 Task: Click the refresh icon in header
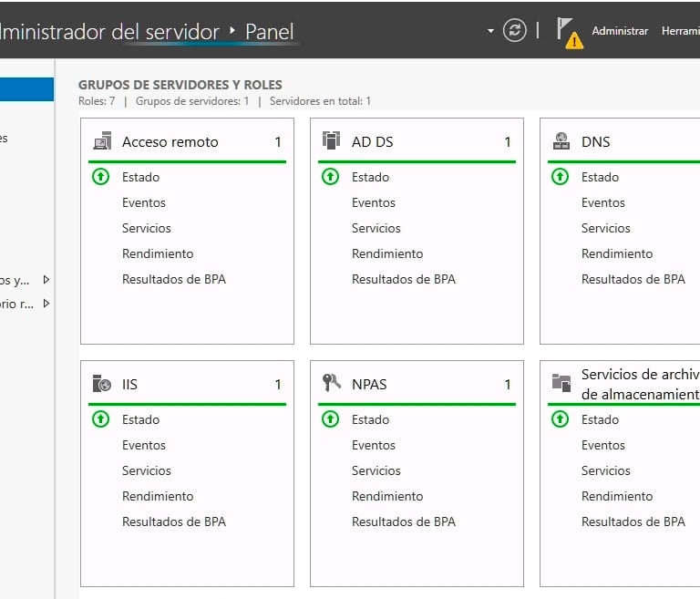coord(514,31)
